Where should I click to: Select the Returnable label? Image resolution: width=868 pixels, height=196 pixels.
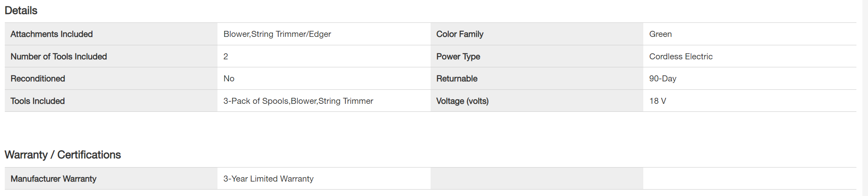[x=457, y=79]
